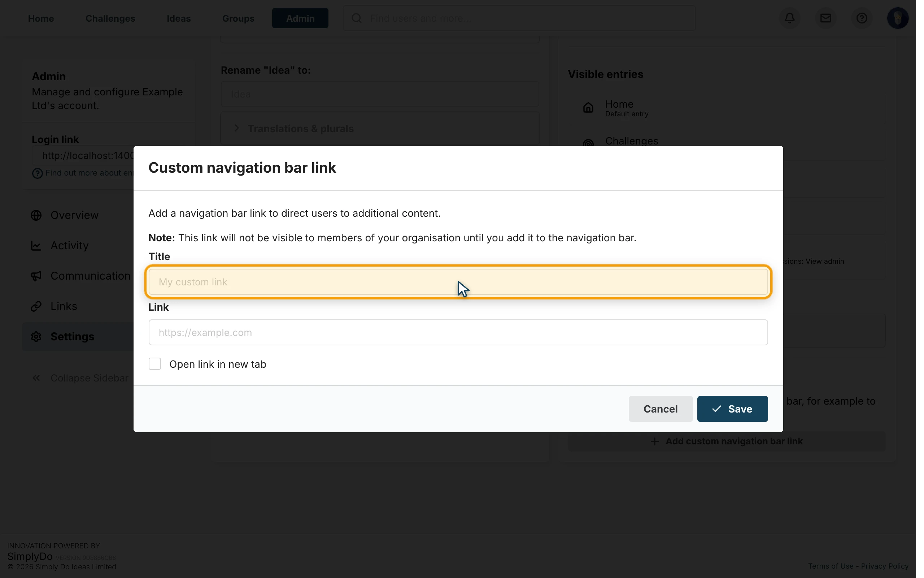Go to Home in top navigation
The height and width of the screenshot is (578, 924).
tap(41, 18)
